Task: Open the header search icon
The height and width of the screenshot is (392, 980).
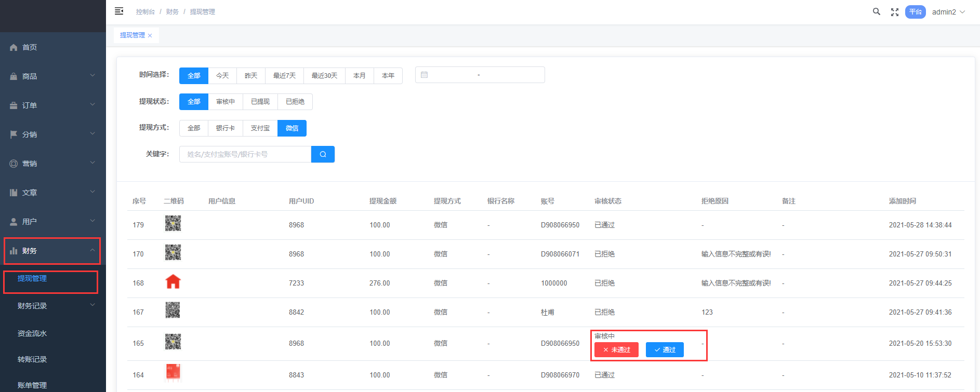Action: click(x=877, y=11)
